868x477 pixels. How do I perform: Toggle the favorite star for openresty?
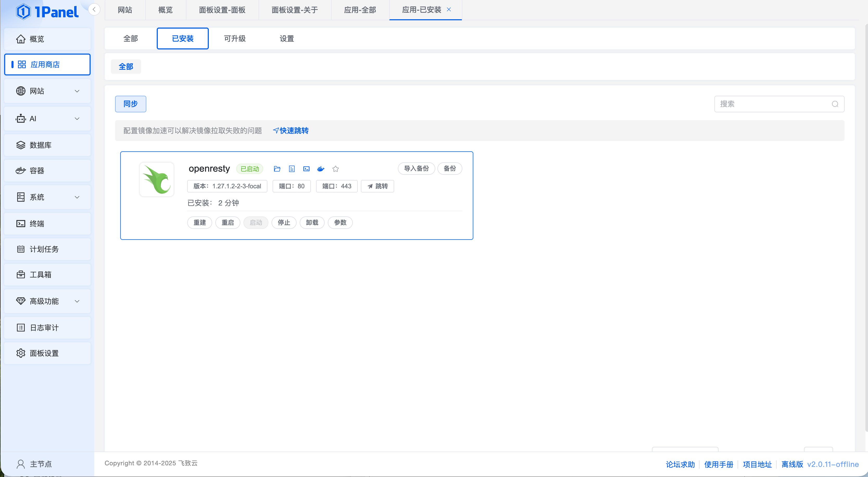[335, 169]
